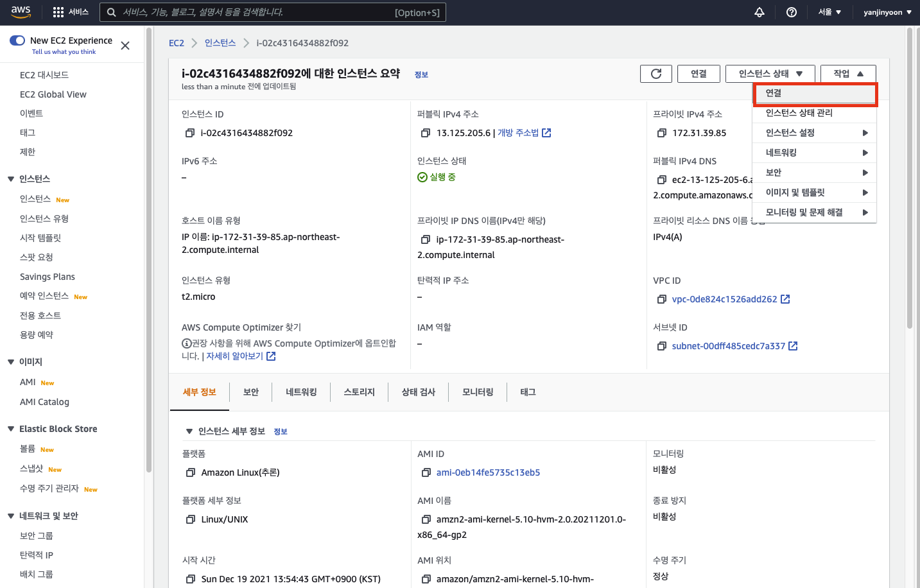The image size is (920, 588).
Task: Copy the subnet ID
Action: (662, 346)
